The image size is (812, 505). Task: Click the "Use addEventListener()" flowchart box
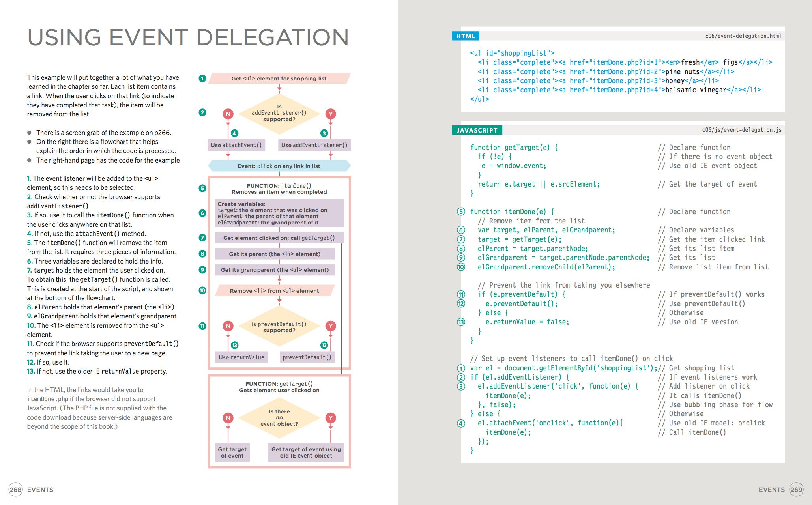coord(314,145)
